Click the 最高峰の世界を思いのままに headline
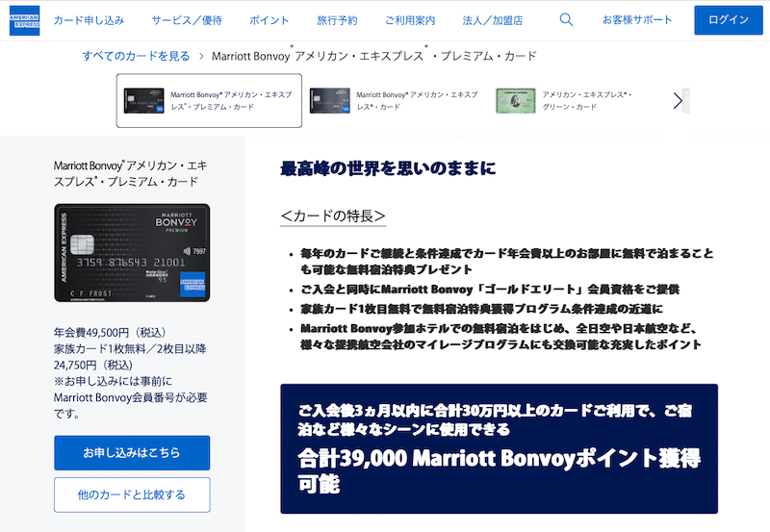Viewport: 770px width, 532px height. point(388,168)
